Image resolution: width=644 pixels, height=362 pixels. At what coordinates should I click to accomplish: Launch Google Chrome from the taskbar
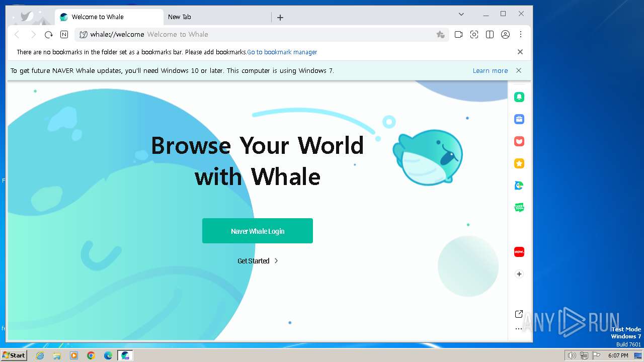coord(91,355)
